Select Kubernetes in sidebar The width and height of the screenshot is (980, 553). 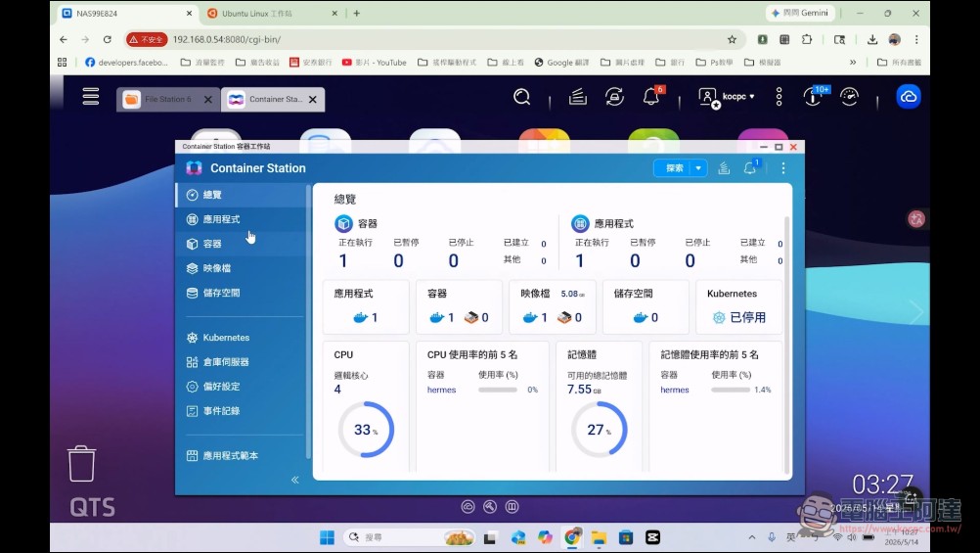[x=240, y=337]
